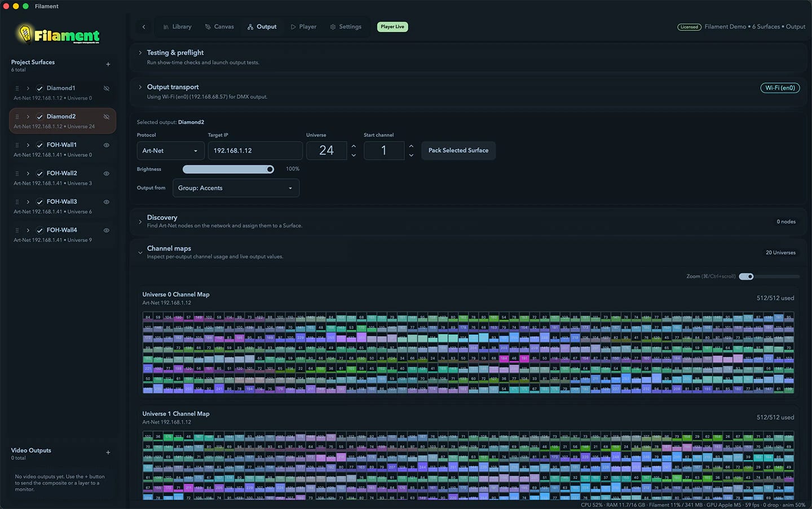Image resolution: width=812 pixels, height=509 pixels.
Task: Click the Filament lightbulb logo
Action: [x=57, y=34]
